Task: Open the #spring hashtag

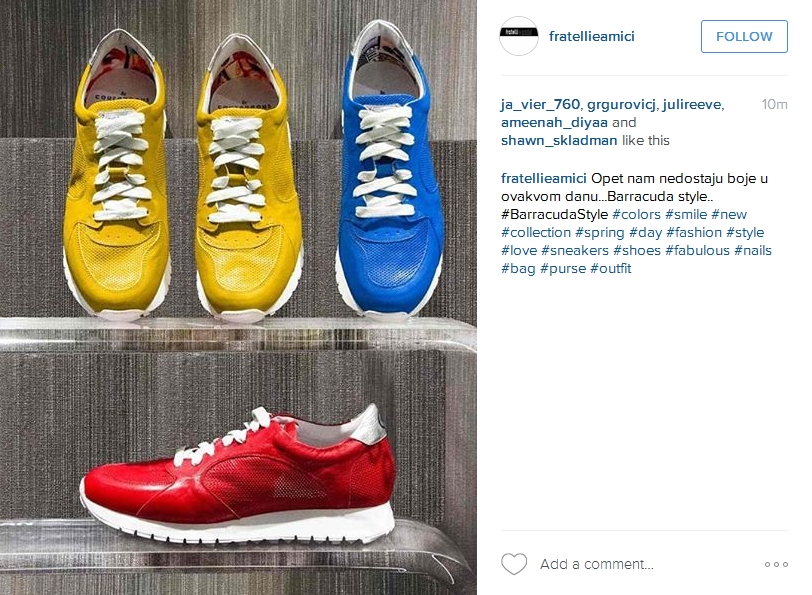Action: click(600, 233)
